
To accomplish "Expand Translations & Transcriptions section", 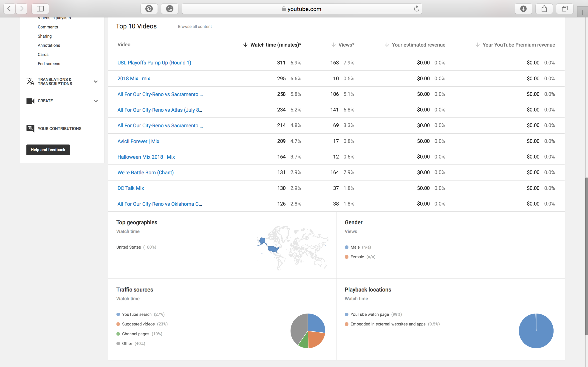I will pos(96,82).
